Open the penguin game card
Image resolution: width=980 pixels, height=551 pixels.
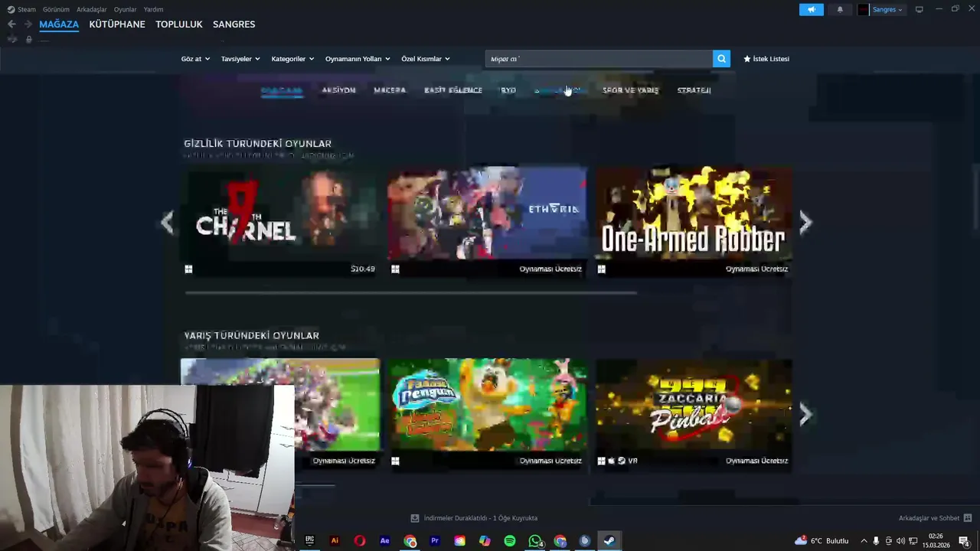pos(487,414)
